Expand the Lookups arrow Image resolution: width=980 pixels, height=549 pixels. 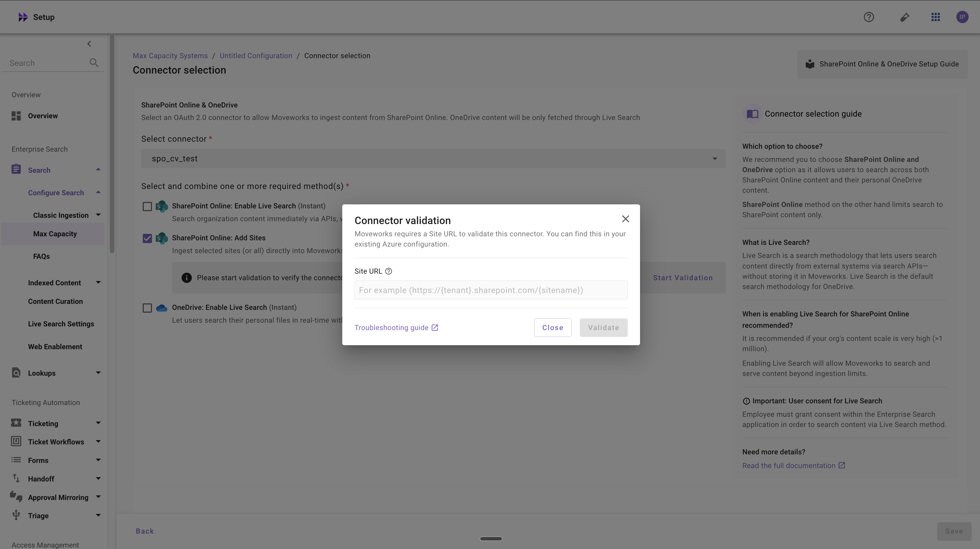tap(98, 373)
